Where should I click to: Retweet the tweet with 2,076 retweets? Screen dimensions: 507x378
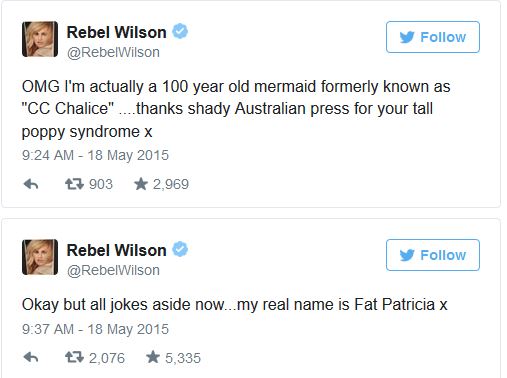click(x=74, y=358)
